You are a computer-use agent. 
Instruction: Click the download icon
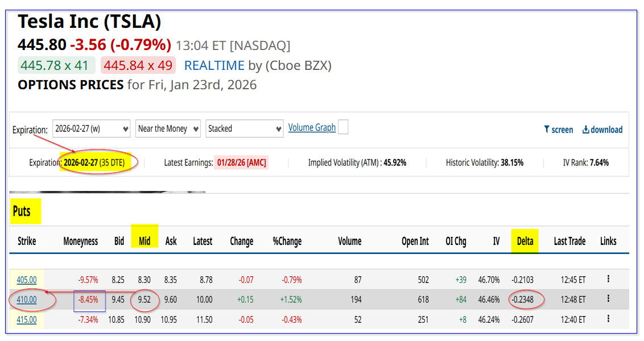click(x=585, y=130)
